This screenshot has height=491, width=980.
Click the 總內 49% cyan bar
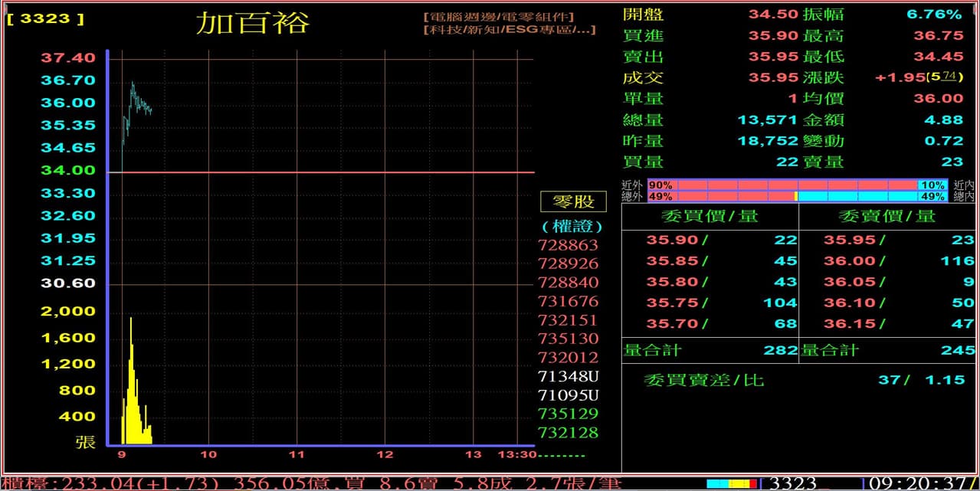(x=873, y=197)
